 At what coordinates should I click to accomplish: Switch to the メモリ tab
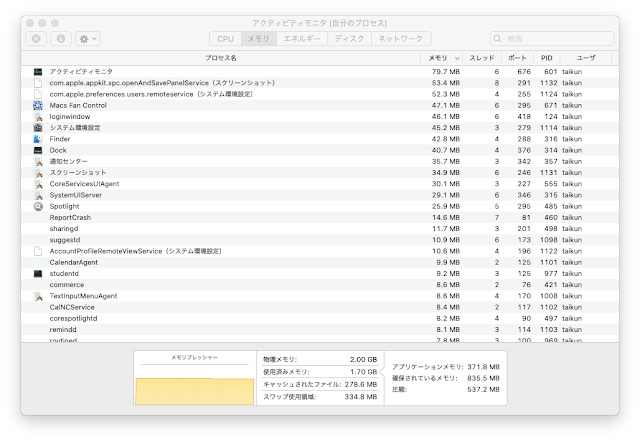coord(259,39)
